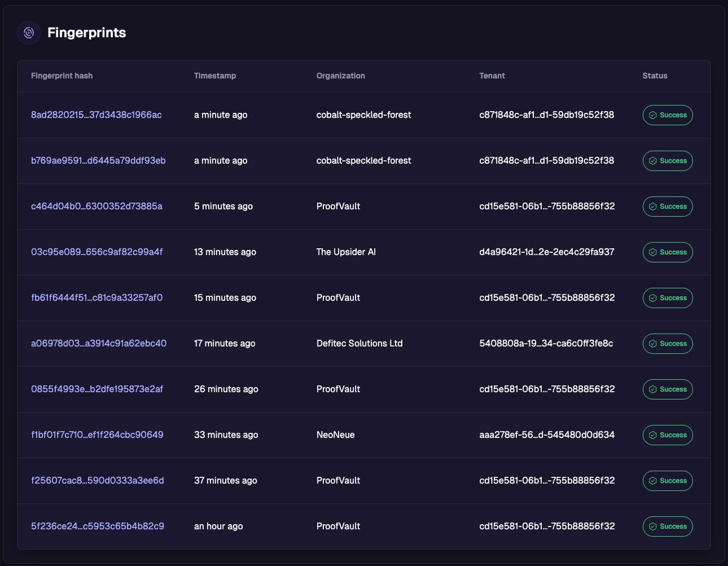Open fingerprint hash a06978d03…a3914c91a62ebc40

(x=99, y=343)
